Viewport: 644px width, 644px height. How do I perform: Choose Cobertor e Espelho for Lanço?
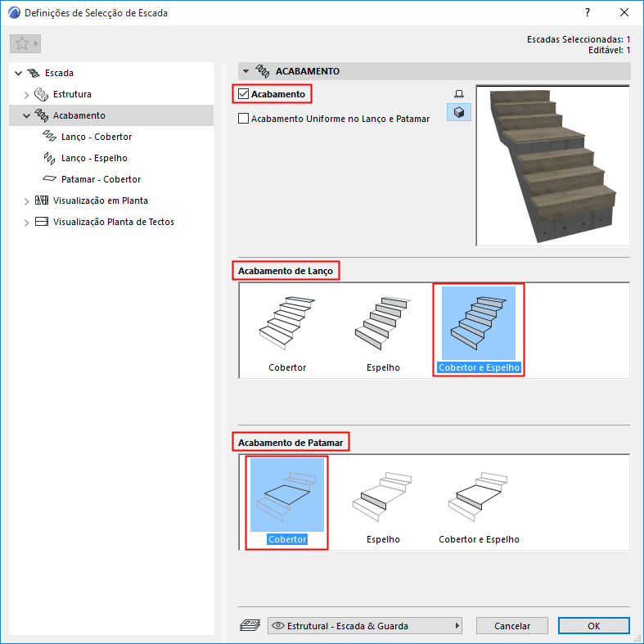click(479, 331)
